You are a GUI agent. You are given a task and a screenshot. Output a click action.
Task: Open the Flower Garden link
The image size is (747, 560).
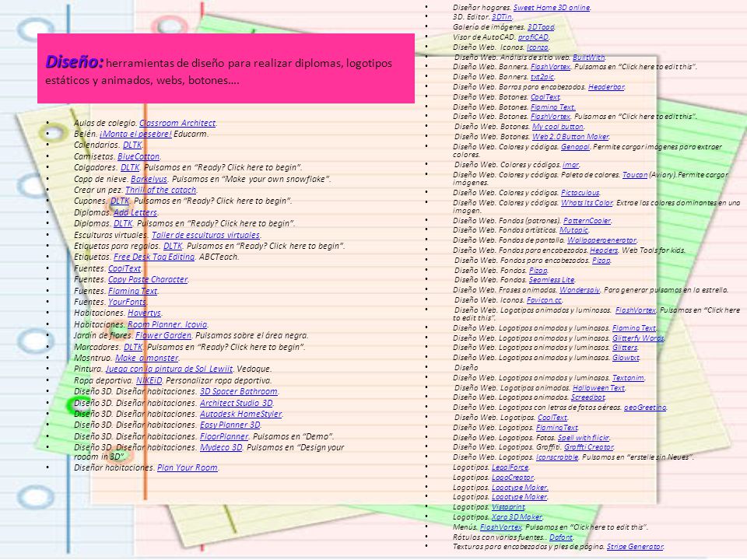point(163,335)
